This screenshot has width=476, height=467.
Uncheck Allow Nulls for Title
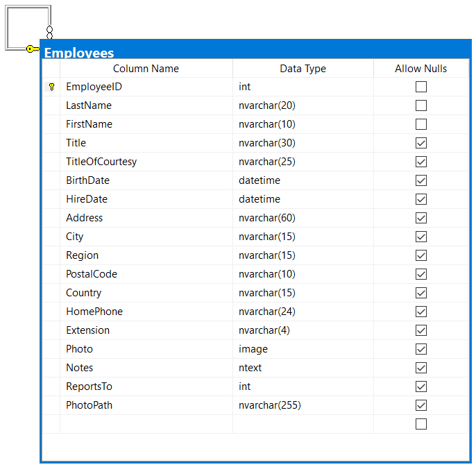tap(421, 144)
